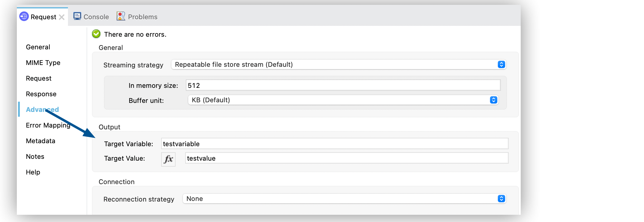The width and height of the screenshot is (644, 222).
Task: Go to the MIME Type section
Action: coord(43,63)
